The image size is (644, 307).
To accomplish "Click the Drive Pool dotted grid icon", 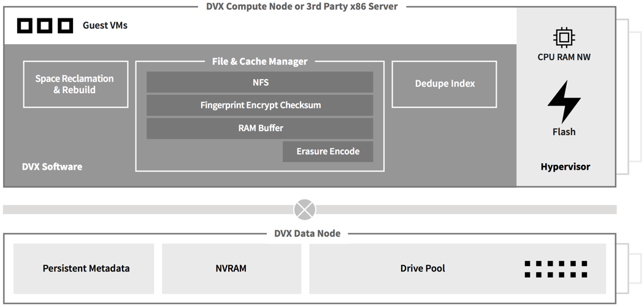I will tap(556, 269).
